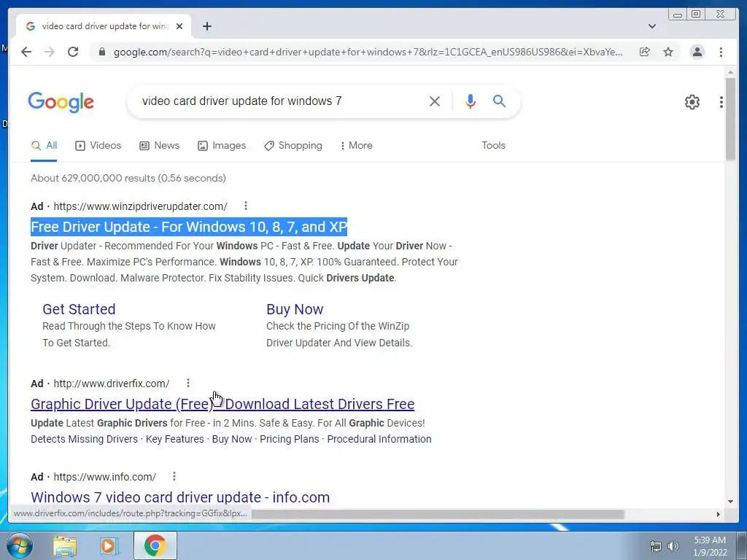
Task: Click the horizontal scroll right arrow
Action: pyautogui.click(x=719, y=514)
